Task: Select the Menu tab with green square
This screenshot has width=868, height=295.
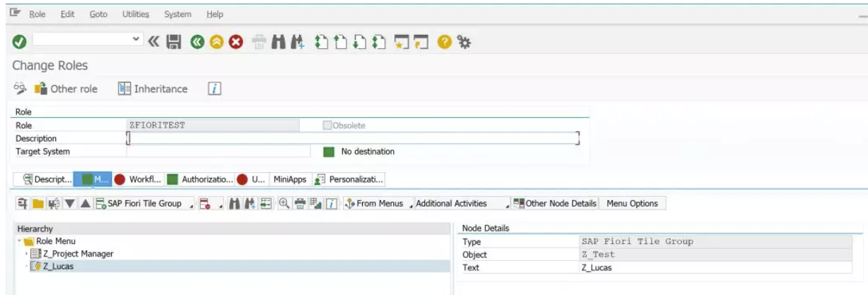Action: pyautogui.click(x=94, y=179)
